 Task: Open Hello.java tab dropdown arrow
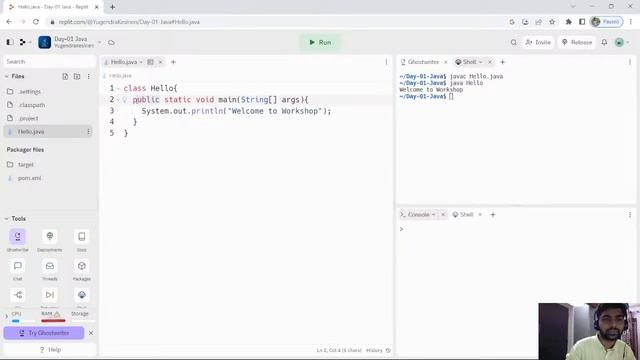(141, 62)
